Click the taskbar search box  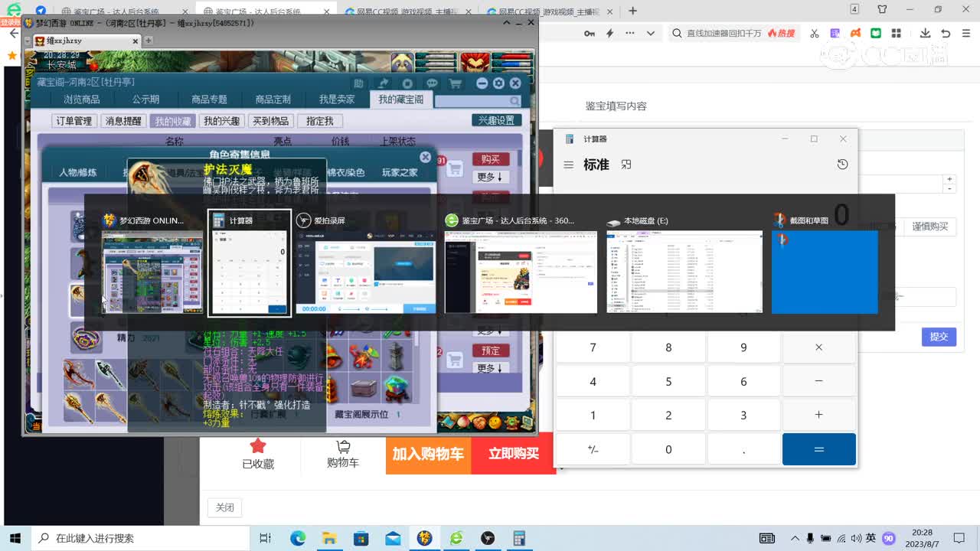coord(139,538)
